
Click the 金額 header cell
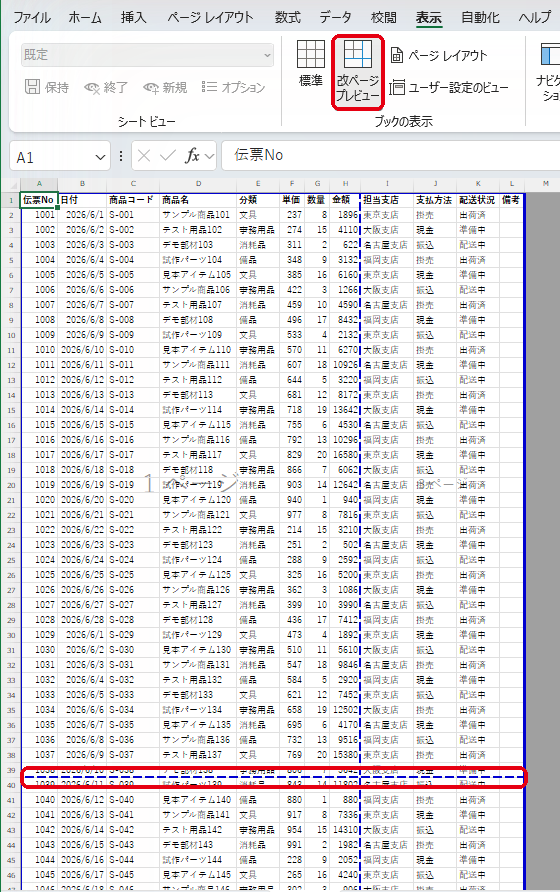pyautogui.click(x=345, y=200)
